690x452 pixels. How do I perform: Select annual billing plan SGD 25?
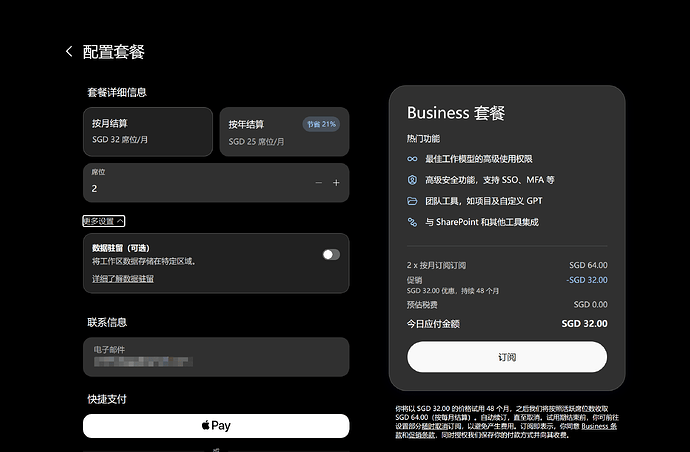[284, 132]
